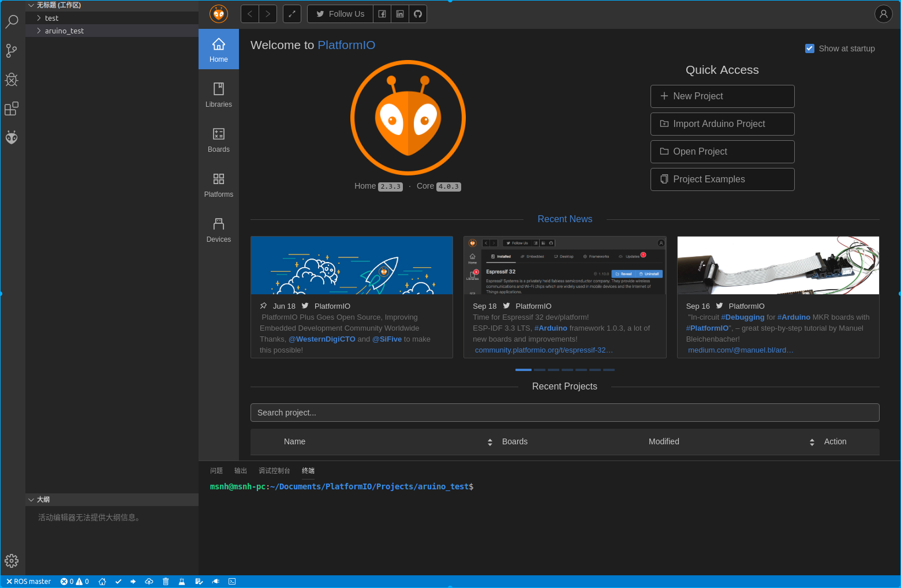Clean the project using the trash icon
This screenshot has width=901, height=588.
click(166, 581)
